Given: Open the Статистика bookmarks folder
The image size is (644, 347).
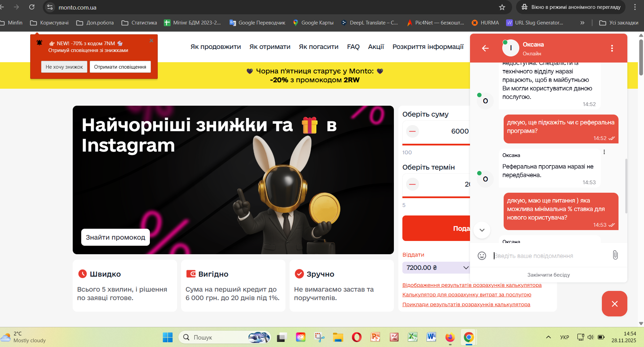Looking at the screenshot, I should pyautogui.click(x=139, y=23).
